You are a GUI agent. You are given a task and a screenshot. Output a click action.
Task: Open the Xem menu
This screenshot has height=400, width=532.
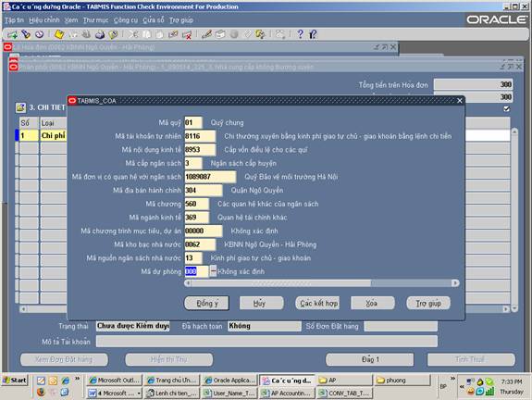71,20
